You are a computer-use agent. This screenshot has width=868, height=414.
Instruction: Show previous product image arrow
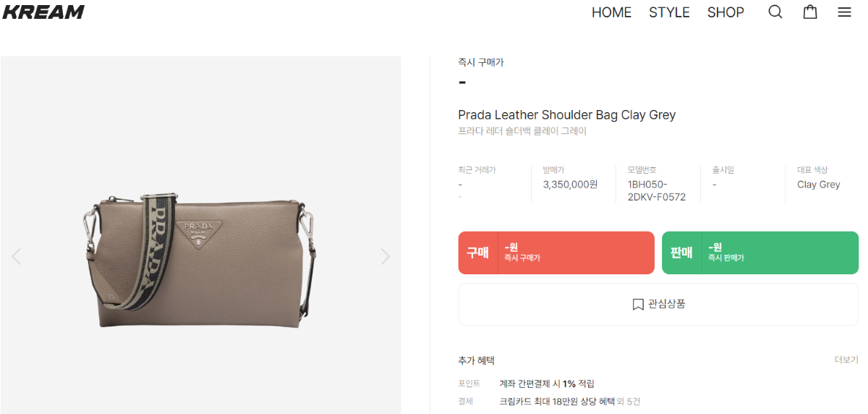(16, 256)
